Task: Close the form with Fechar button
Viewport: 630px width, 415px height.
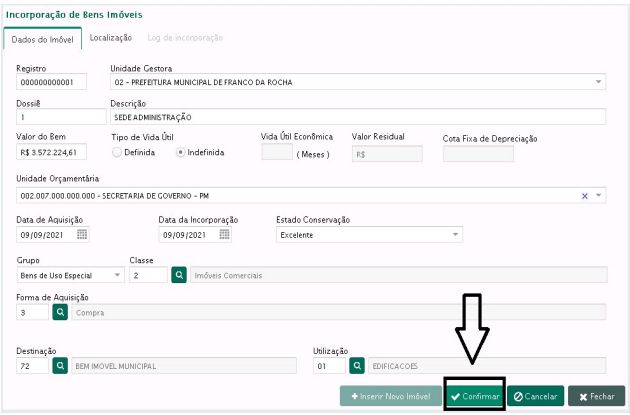Action: [596, 397]
